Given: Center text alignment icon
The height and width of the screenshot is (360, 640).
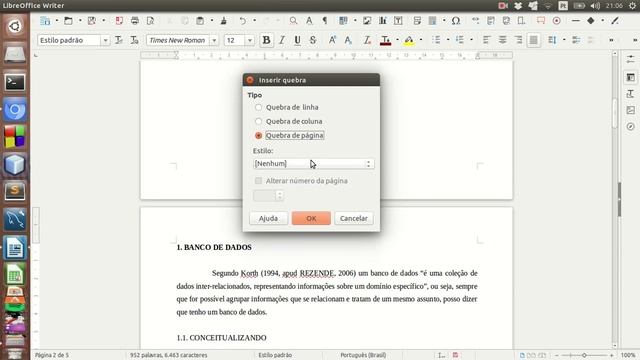Looking at the screenshot, I should [502, 40].
